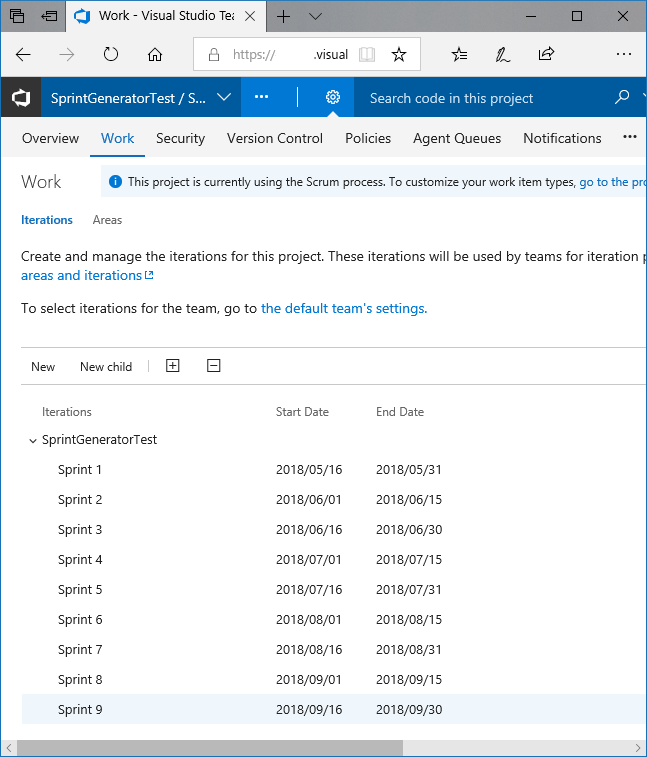
Task: Open tabs you've set aside icon
Action: (x=17, y=16)
